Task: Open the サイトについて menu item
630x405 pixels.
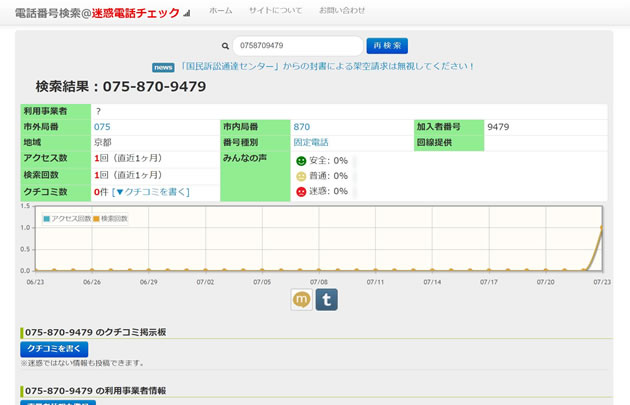Action: point(275,11)
